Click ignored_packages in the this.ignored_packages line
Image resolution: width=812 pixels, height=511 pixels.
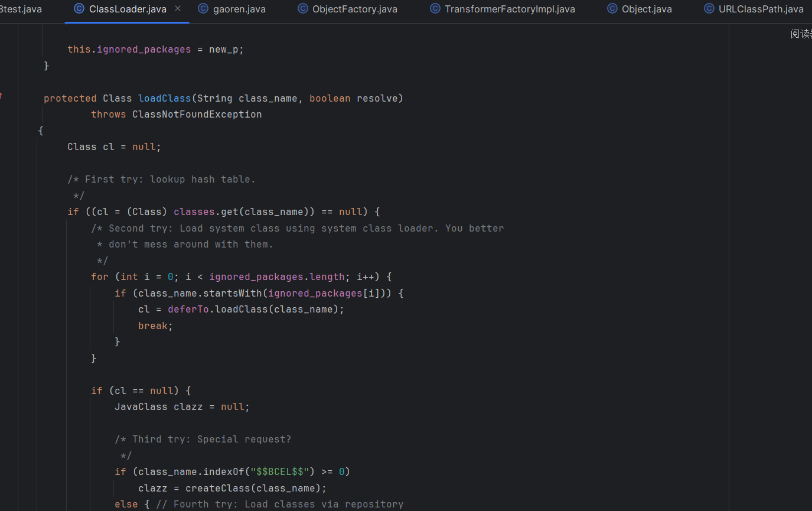tap(144, 50)
